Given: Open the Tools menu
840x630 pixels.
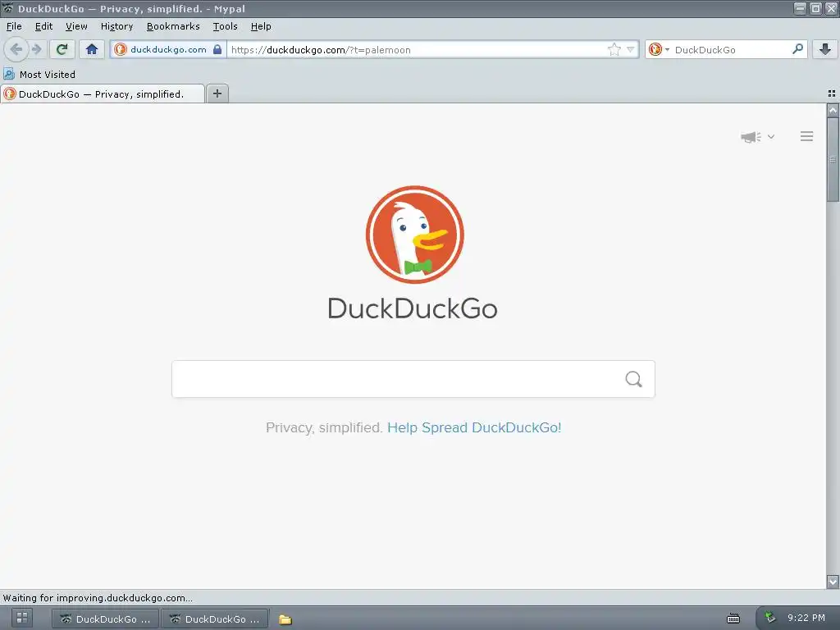Looking at the screenshot, I should tap(225, 26).
